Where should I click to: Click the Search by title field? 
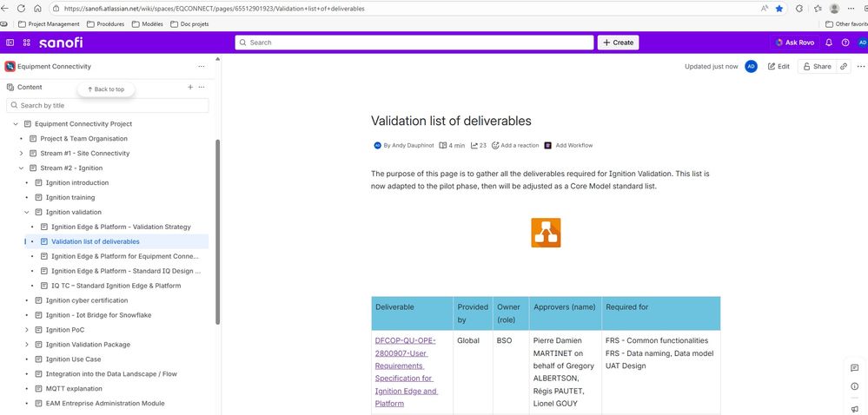(x=108, y=105)
